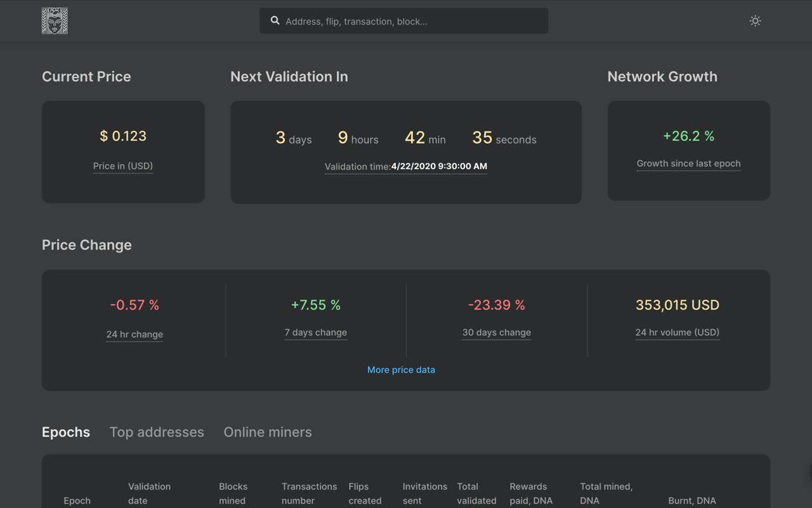
Task: Focus the address, flip, transaction search field
Action: pos(412,21)
